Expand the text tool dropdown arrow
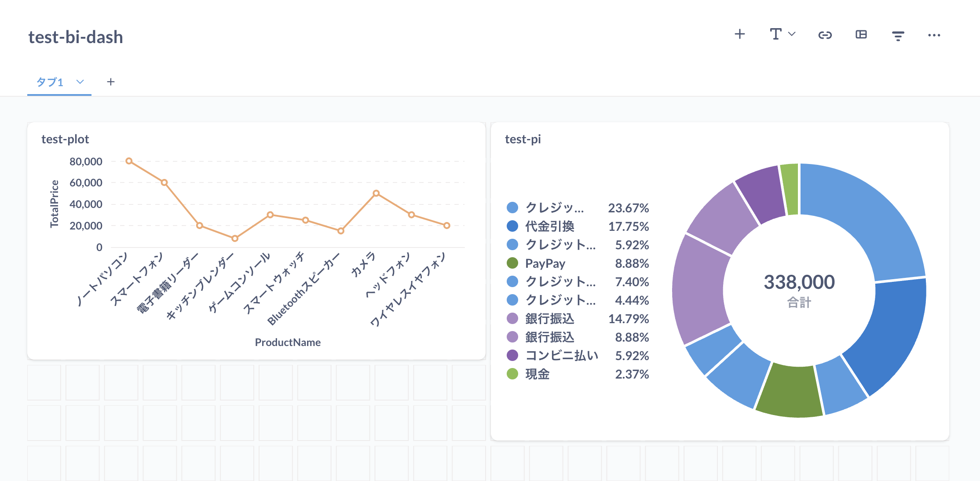This screenshot has width=980, height=481. coord(791,34)
